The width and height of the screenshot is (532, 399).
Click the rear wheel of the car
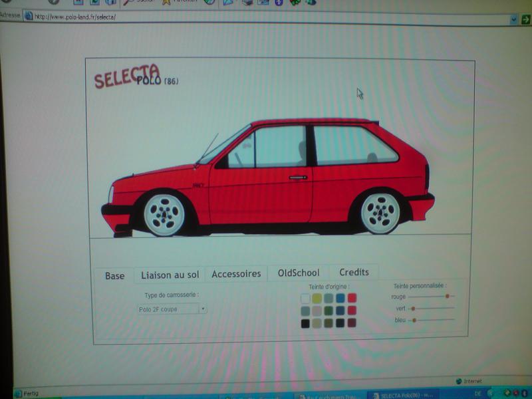[380, 213]
